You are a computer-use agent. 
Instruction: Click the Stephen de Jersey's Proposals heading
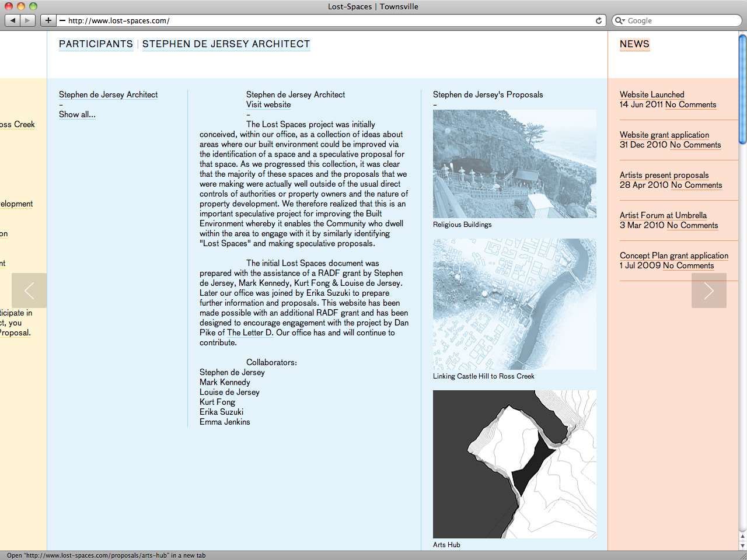(x=488, y=94)
